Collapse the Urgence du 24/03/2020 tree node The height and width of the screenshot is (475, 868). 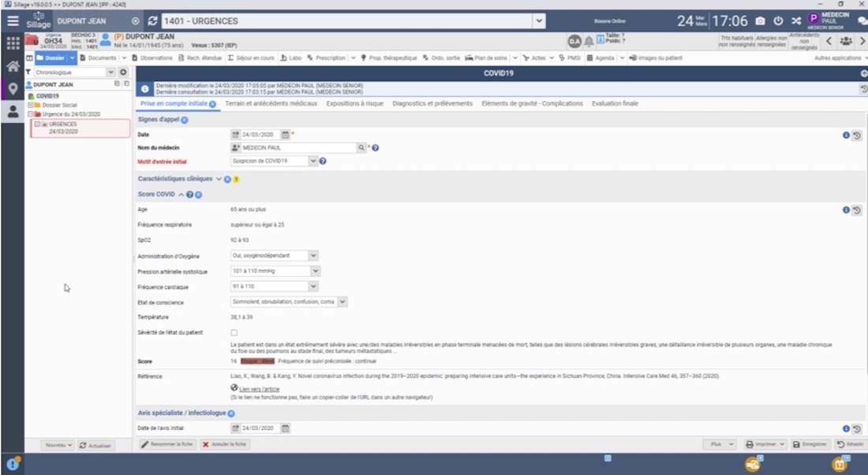[x=30, y=114]
